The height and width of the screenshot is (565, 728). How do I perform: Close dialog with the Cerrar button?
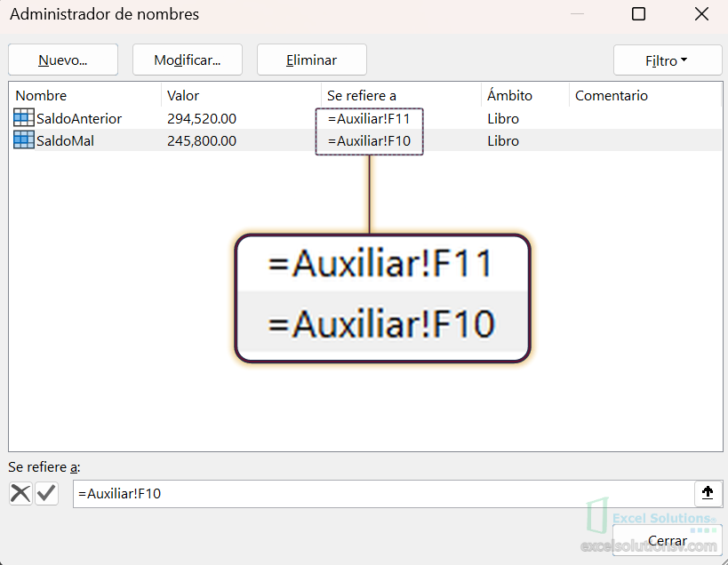point(668,540)
